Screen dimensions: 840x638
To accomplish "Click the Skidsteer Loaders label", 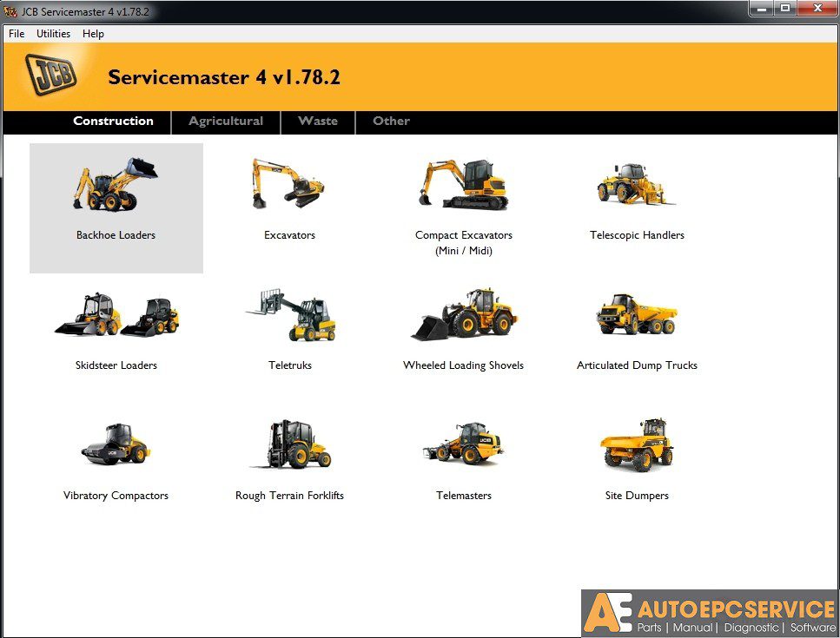I will (116, 365).
